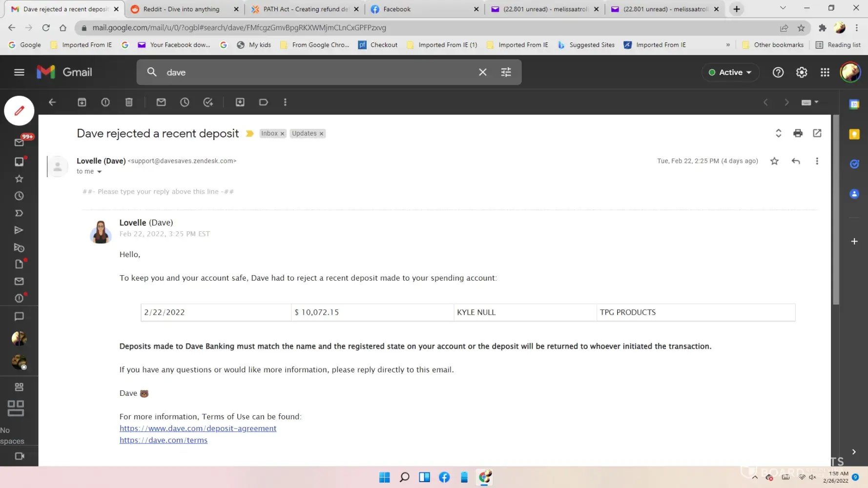Show search options filter in search bar
The width and height of the screenshot is (868, 488).
(x=506, y=72)
